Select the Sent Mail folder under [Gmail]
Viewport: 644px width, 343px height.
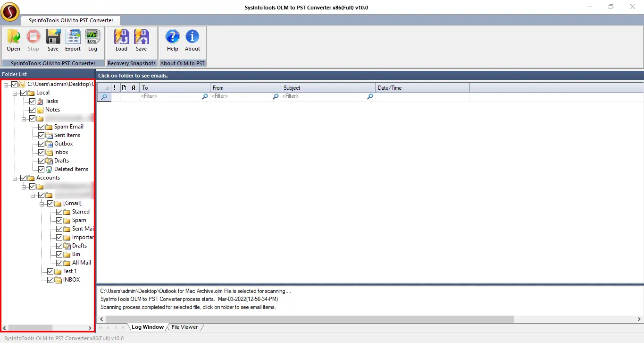click(x=83, y=229)
